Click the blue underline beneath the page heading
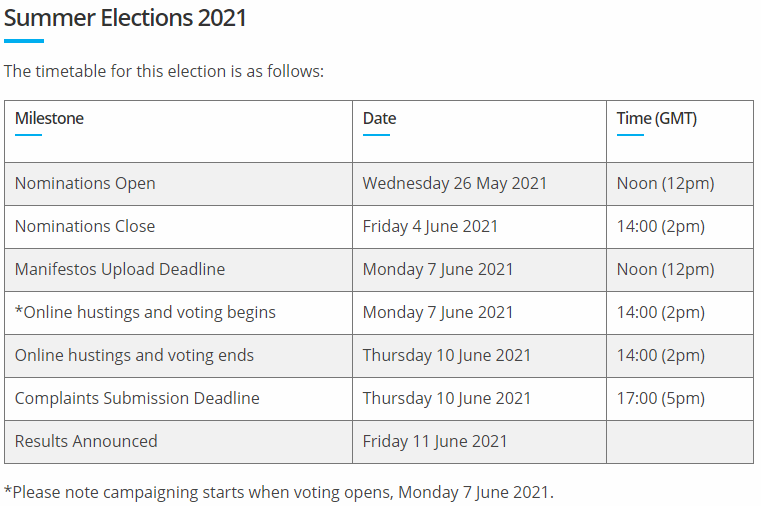Image resolution: width=761 pixels, height=506 pixels. click(x=24, y=41)
